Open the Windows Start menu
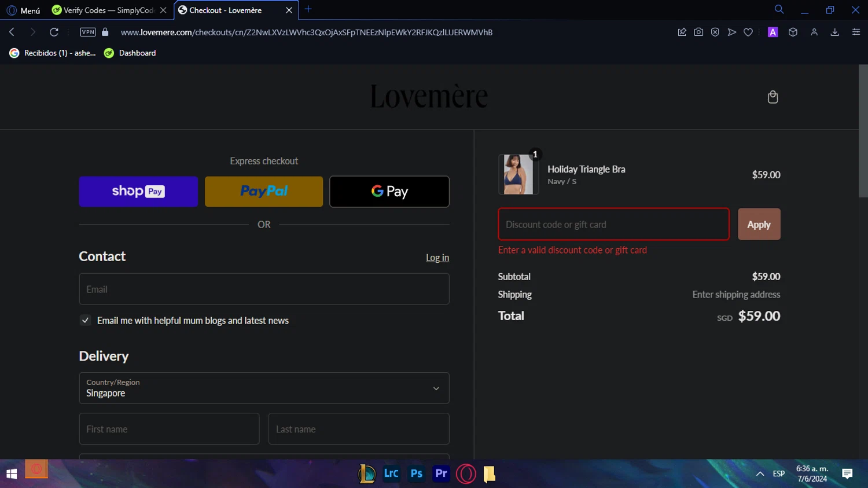868x488 pixels. click(x=12, y=474)
